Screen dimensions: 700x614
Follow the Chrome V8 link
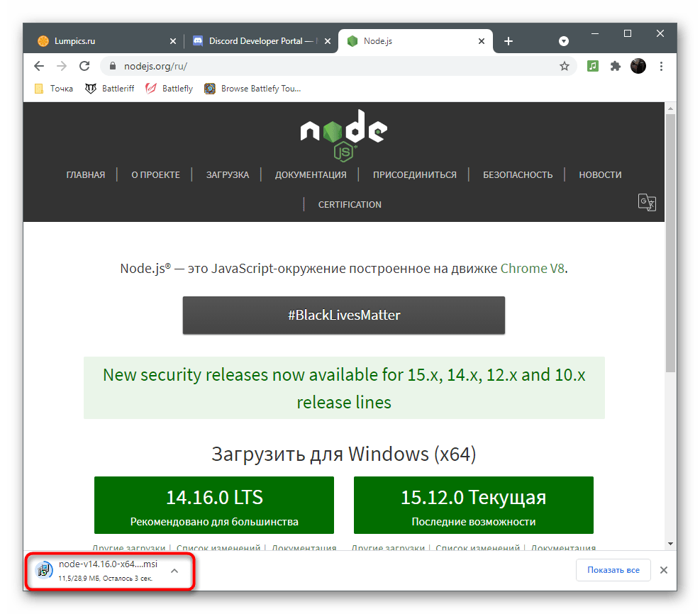pyautogui.click(x=533, y=269)
